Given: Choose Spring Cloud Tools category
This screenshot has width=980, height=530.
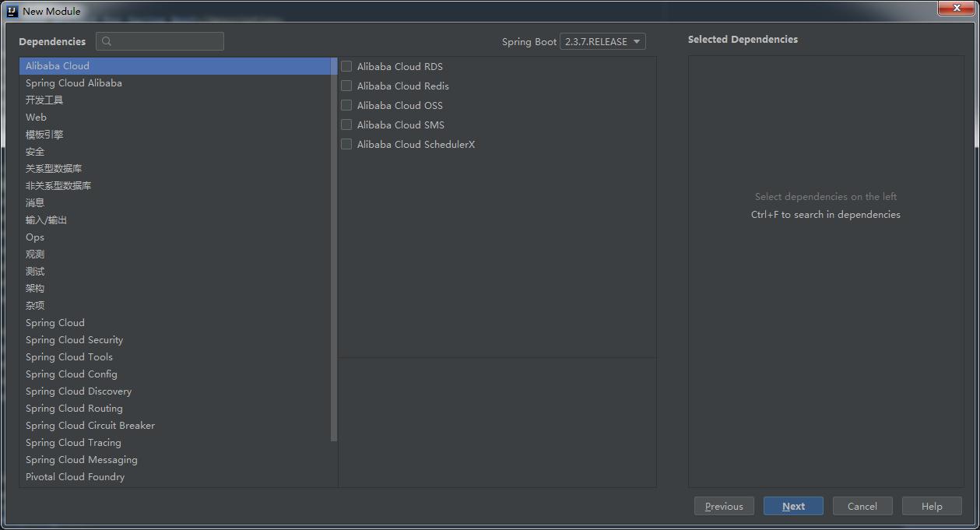Looking at the screenshot, I should point(175,357).
